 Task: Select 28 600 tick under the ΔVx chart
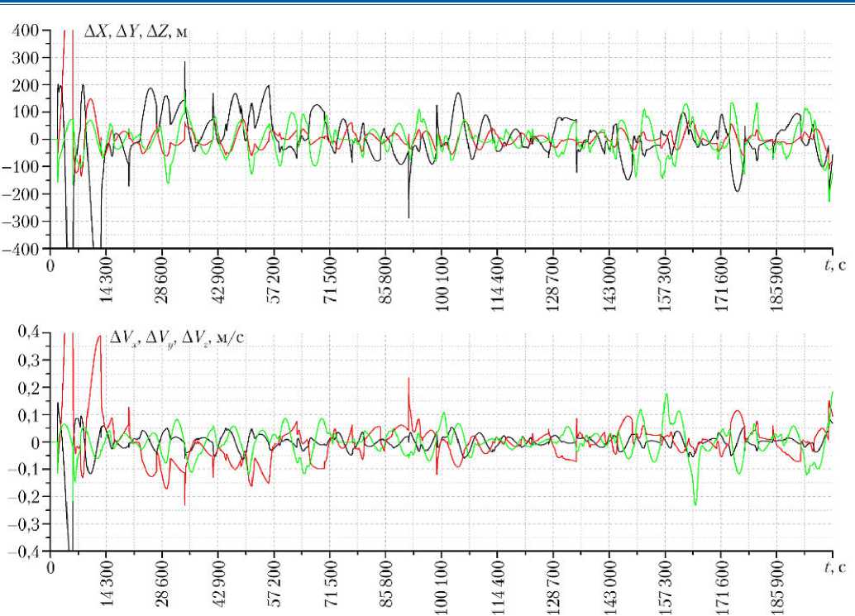[x=162, y=583]
